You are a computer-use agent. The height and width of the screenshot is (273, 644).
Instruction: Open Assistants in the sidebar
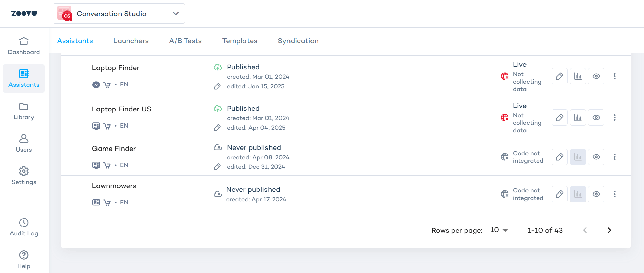(x=24, y=78)
